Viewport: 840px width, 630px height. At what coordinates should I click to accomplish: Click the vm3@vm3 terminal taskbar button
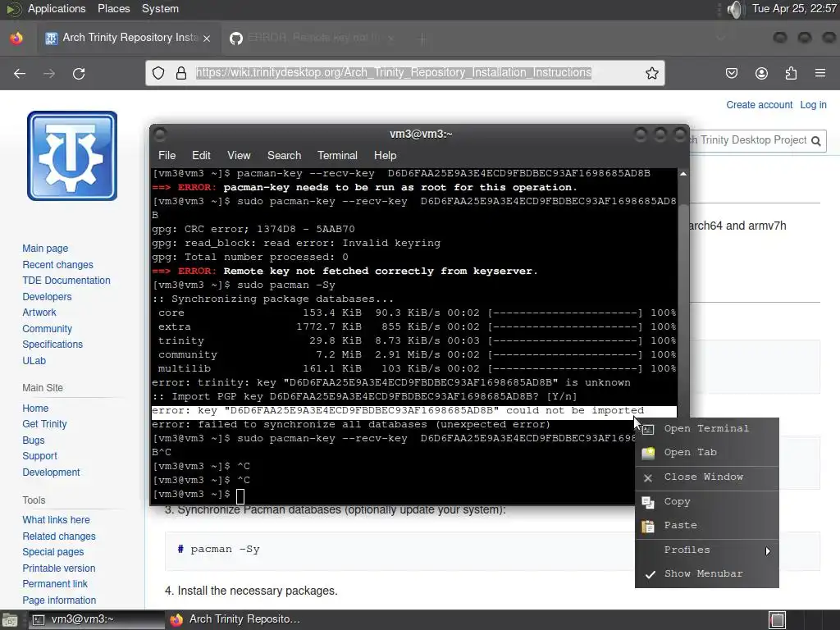point(97,620)
